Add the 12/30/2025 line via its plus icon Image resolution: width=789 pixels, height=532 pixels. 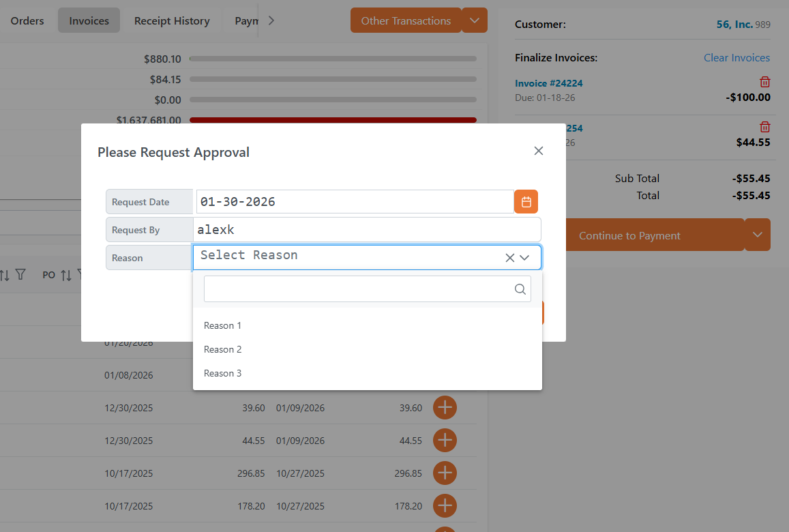[x=445, y=407]
